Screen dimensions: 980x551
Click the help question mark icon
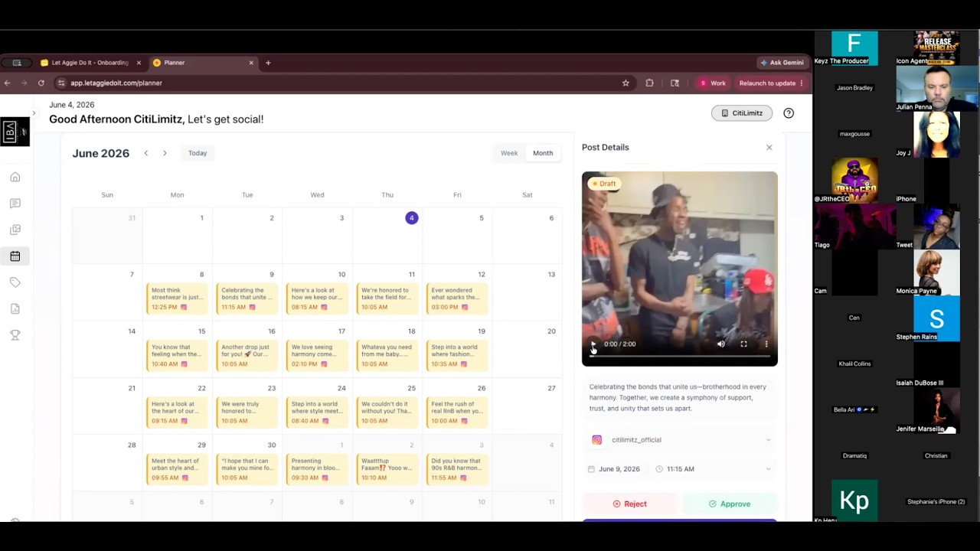click(789, 113)
